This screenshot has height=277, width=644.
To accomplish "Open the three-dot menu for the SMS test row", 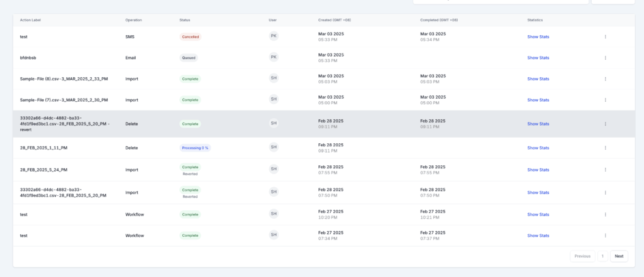I will [605, 36].
